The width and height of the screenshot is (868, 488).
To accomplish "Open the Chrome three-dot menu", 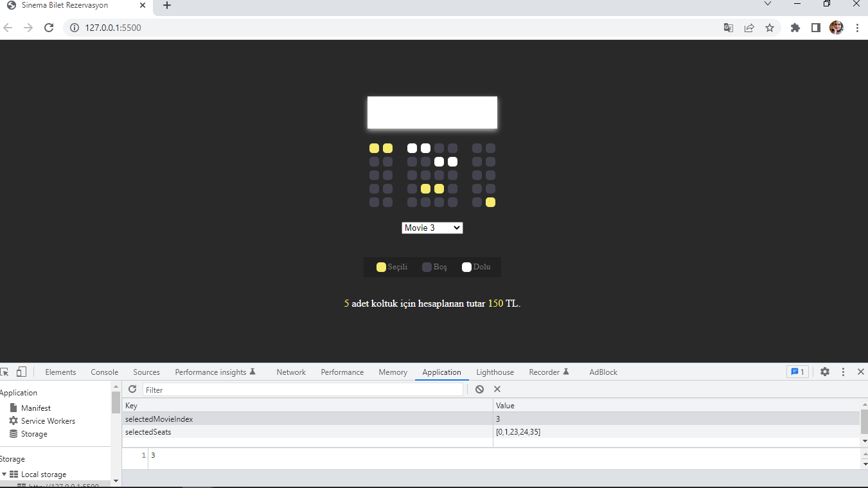I will (x=857, y=28).
